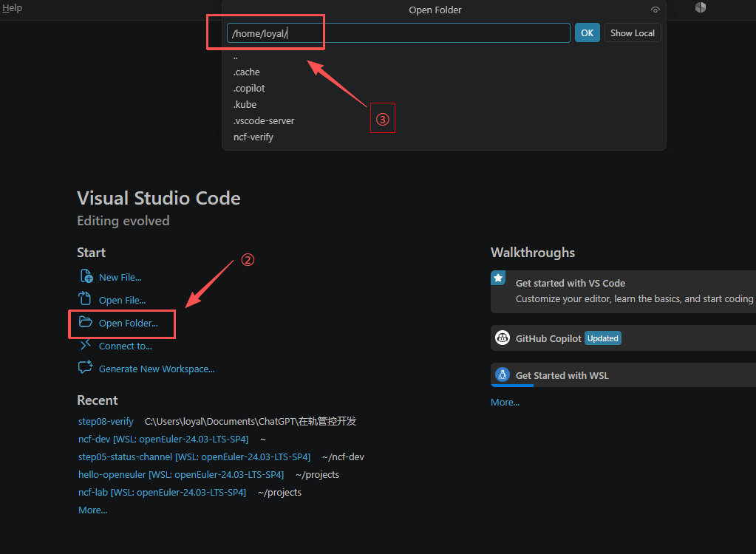Click the GitHub Copilot walkthrough icon
Viewport: 756px width, 554px height.
(503, 338)
